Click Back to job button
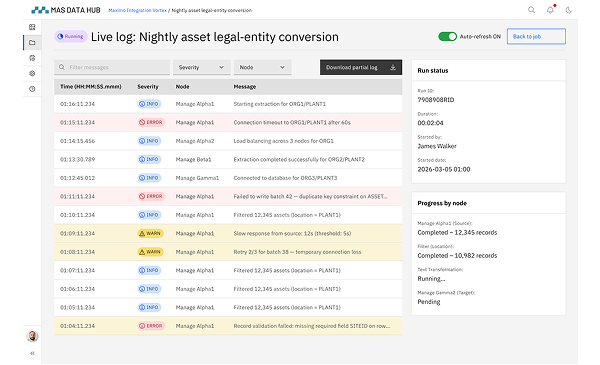Image resolution: width=600 pixels, height=365 pixels. tap(536, 36)
